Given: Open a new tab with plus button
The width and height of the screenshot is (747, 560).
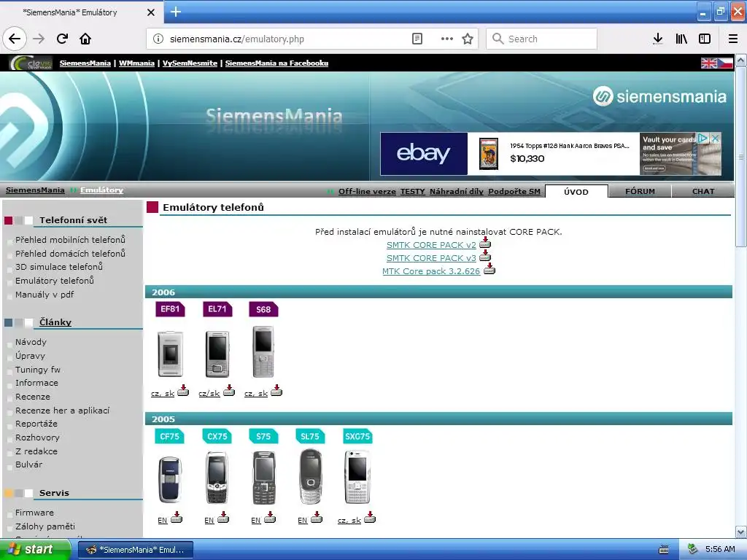Looking at the screenshot, I should [x=176, y=12].
